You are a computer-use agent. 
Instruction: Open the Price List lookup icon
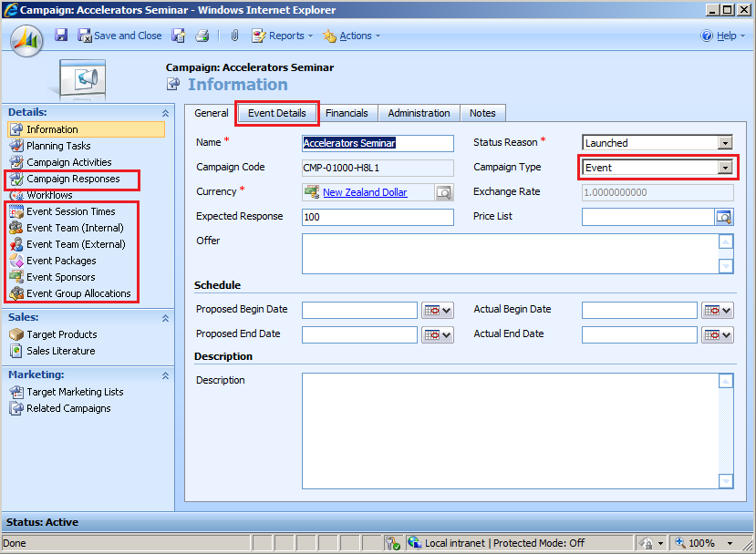coord(724,217)
